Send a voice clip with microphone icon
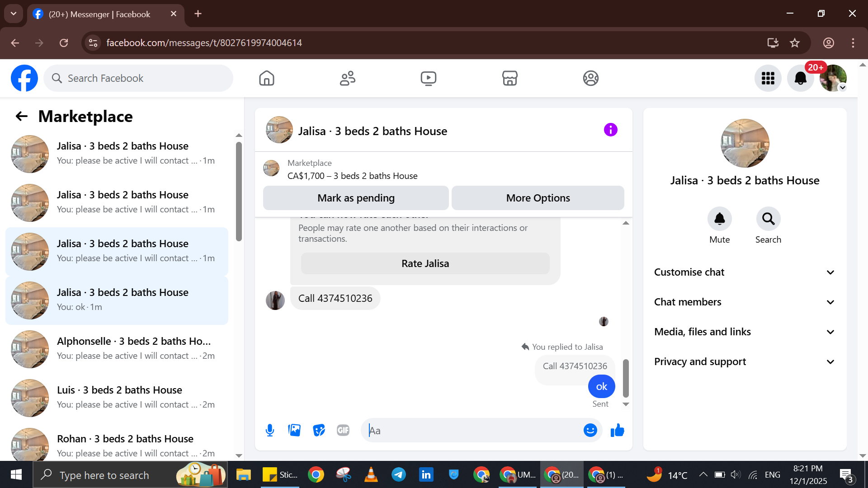 (x=270, y=431)
